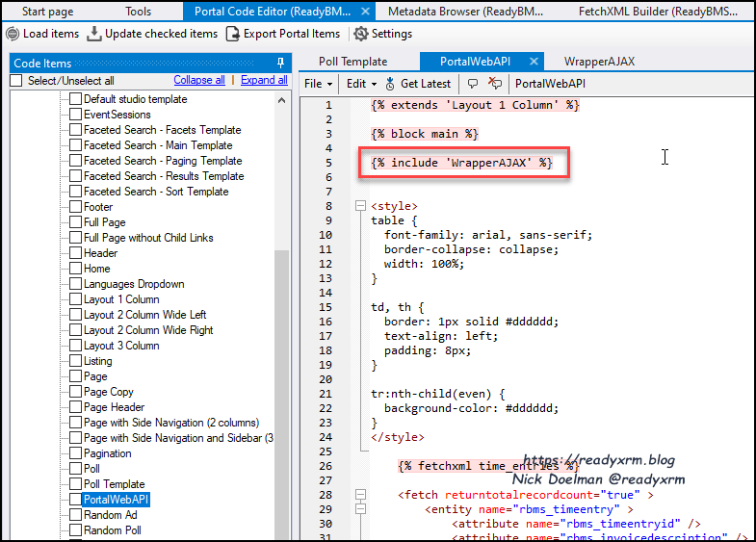Click the Load items toolbar icon

click(13, 34)
